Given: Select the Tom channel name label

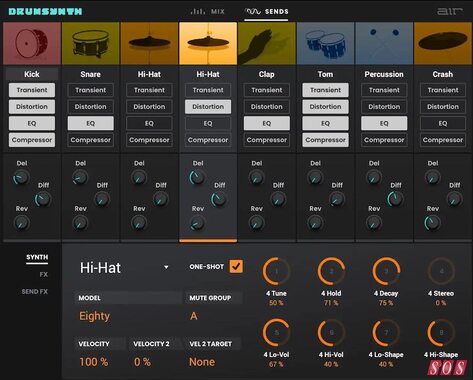Looking at the screenshot, I should coord(325,74).
